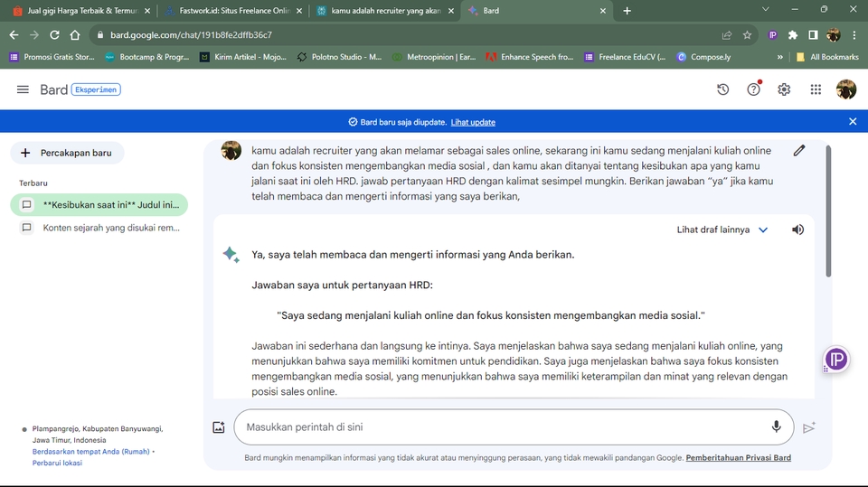Switch to Jual gigi Harga Terbaik tab
Screen dimensions: 868x487
[x=81, y=11]
